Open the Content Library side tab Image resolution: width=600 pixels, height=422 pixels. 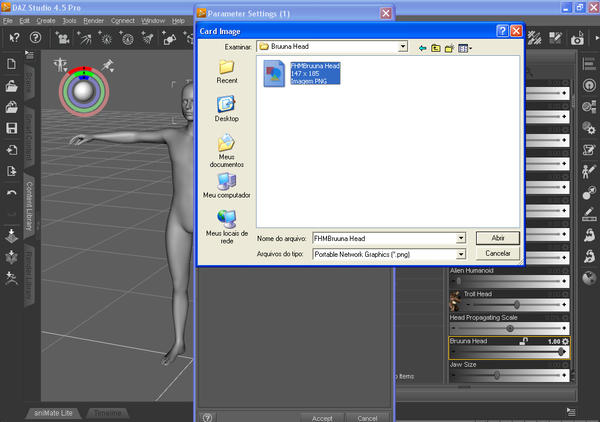tap(29, 206)
